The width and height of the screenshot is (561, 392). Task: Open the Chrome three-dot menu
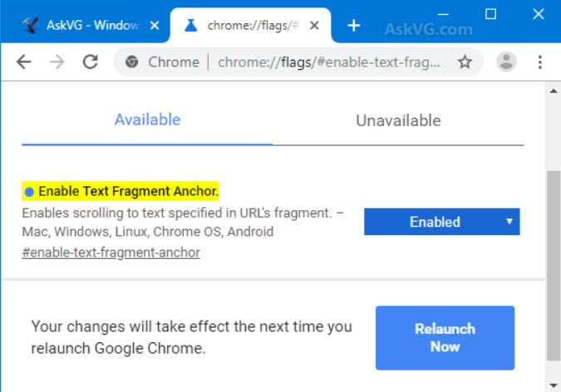(540, 61)
